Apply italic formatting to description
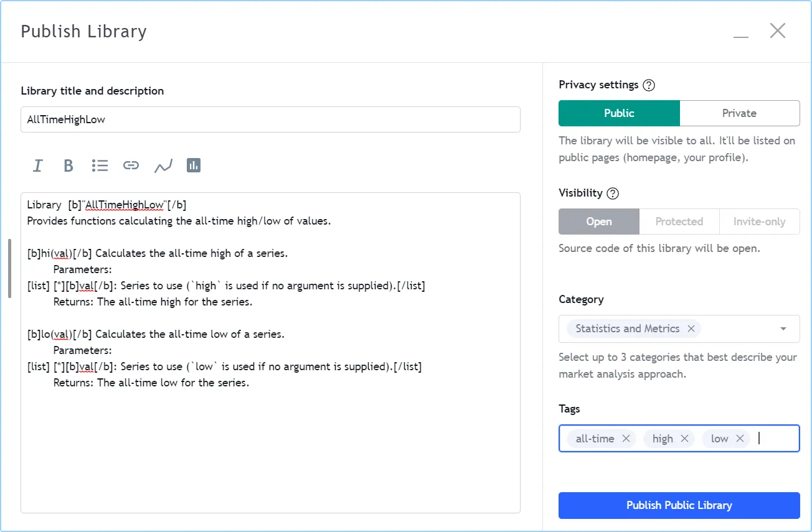Screen dimensions: 812x532 [x=38, y=166]
